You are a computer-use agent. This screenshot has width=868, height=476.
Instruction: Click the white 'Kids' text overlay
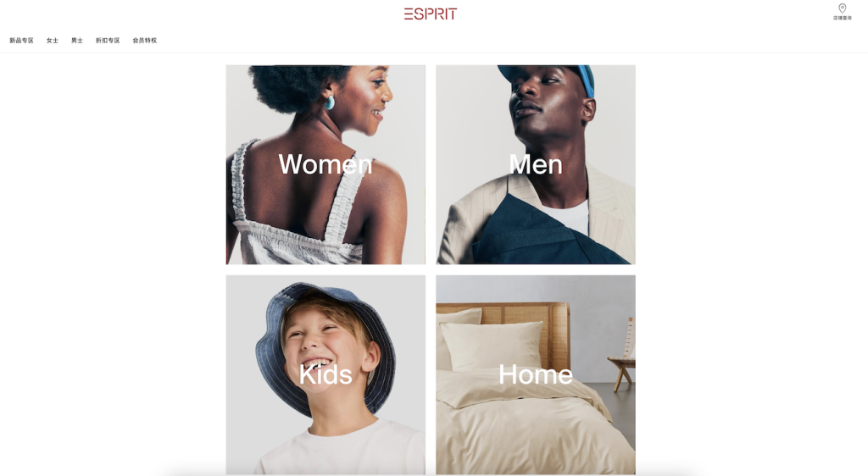pyautogui.click(x=325, y=374)
